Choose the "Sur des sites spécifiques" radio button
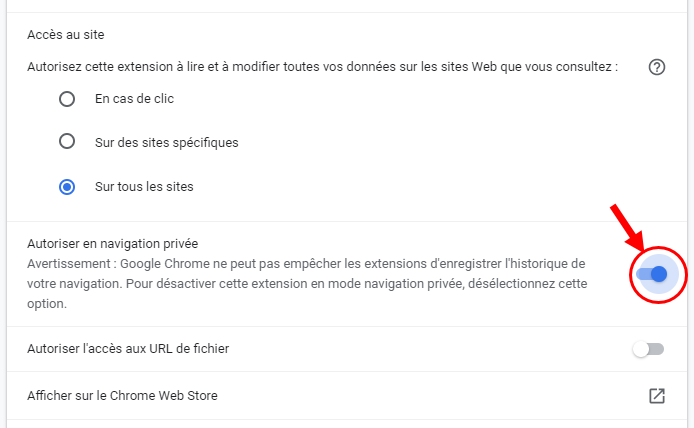The height and width of the screenshot is (428, 694). 67,142
